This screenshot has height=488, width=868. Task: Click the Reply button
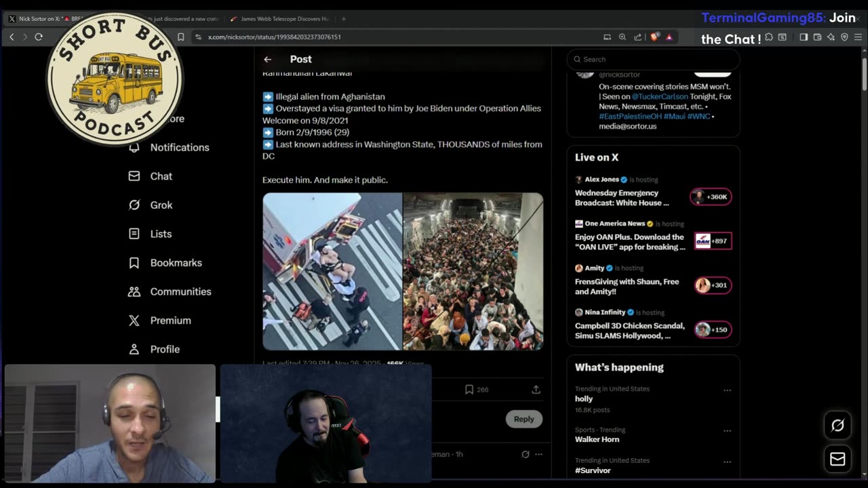(x=524, y=419)
